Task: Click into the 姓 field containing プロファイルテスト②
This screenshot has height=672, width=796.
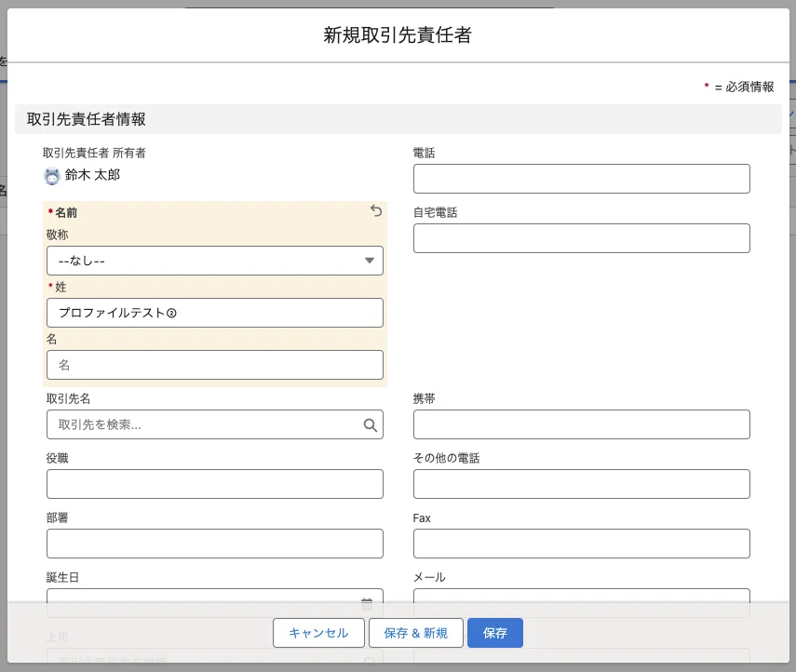Action: pos(215,313)
